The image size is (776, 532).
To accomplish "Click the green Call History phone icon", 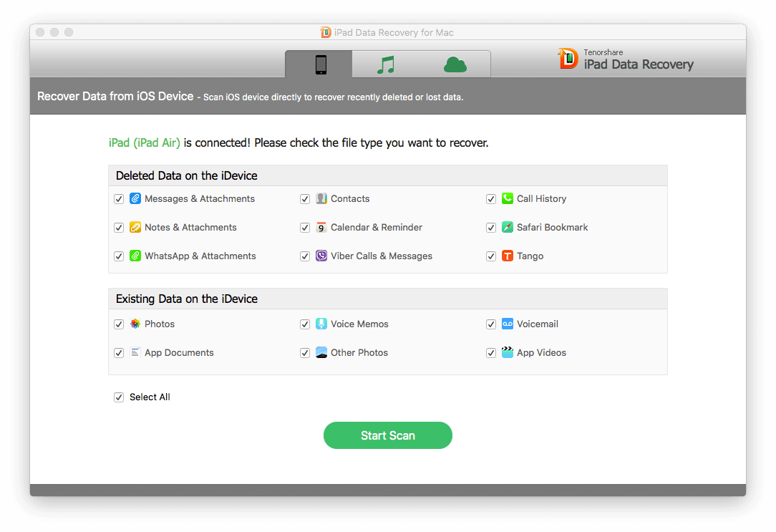I will [x=508, y=198].
